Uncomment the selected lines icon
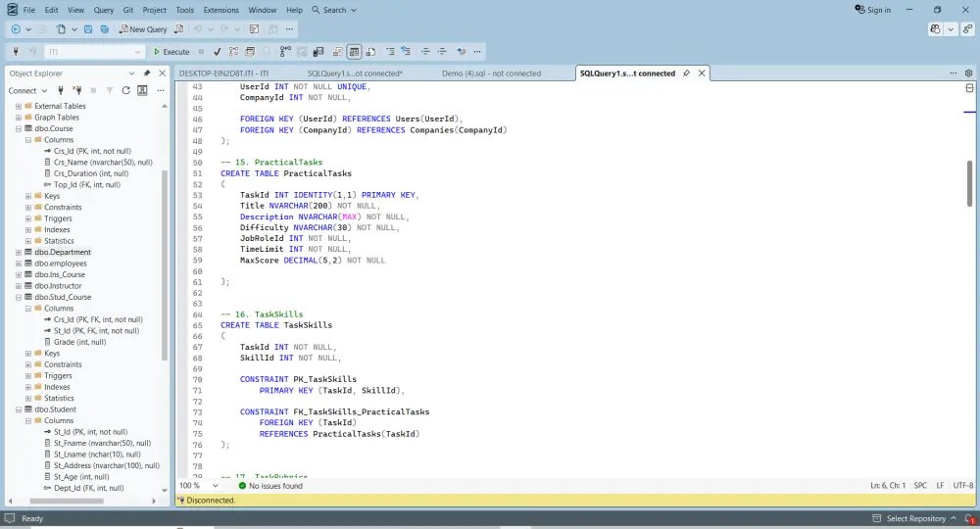The image size is (980, 529). click(407, 52)
